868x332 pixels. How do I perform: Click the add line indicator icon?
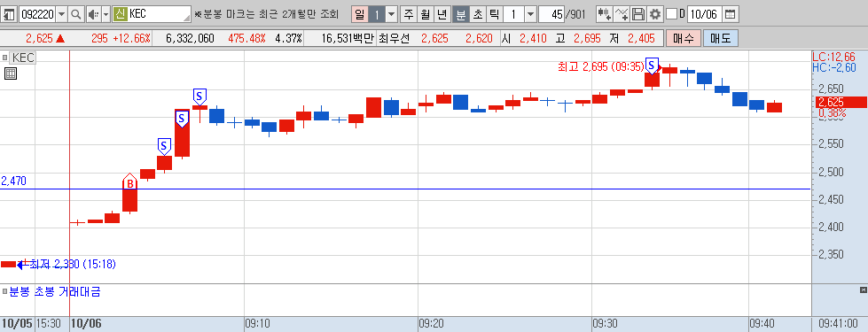pos(622,14)
